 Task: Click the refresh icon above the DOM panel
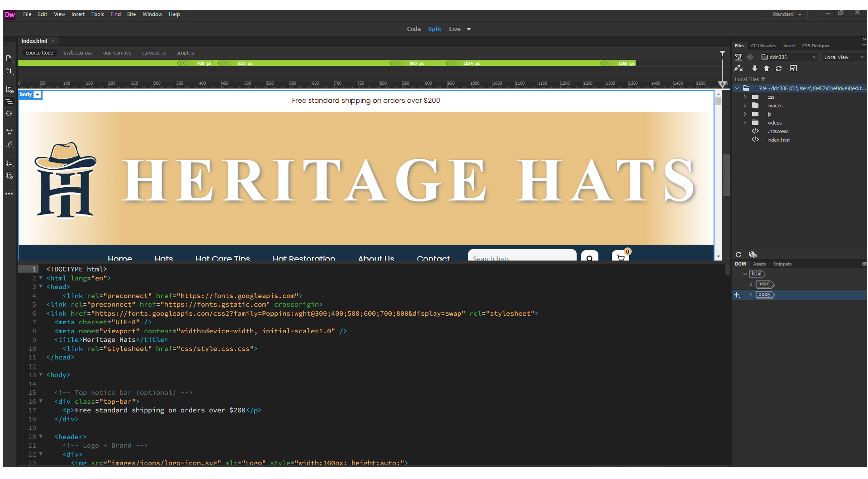tap(738, 254)
